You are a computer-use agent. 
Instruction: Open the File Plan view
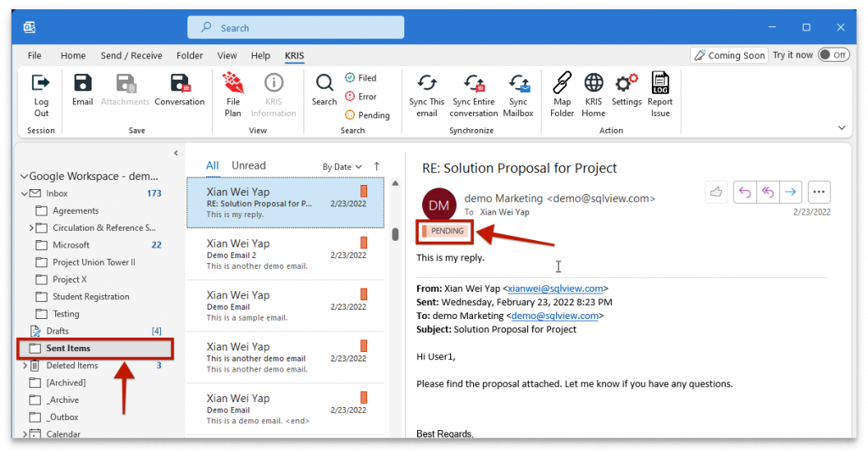click(233, 95)
